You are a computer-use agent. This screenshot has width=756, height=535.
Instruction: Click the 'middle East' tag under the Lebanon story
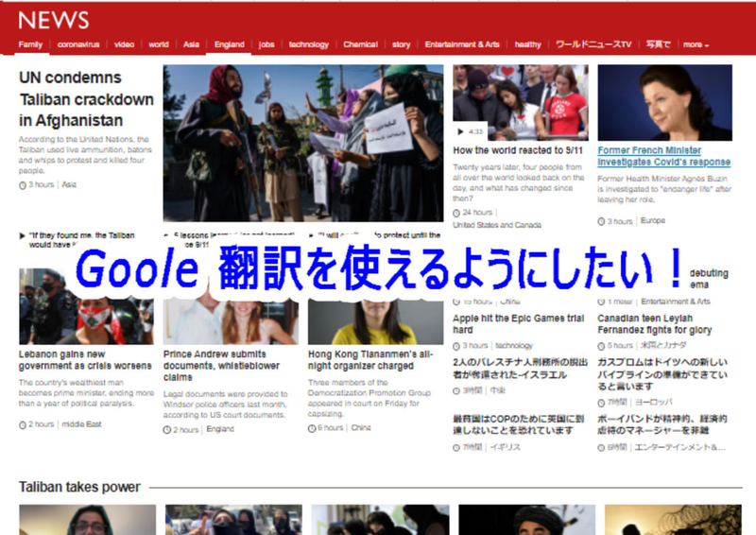pyautogui.click(x=81, y=424)
